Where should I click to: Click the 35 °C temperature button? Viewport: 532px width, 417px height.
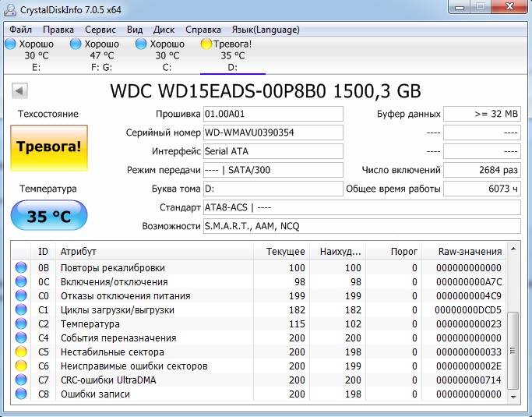pyautogui.click(x=49, y=215)
